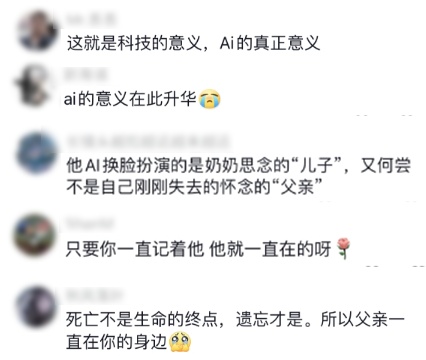This screenshot has width=426, height=360.
Task: Open blurred username above '死亡不是生命的终点'
Action: tap(94, 295)
